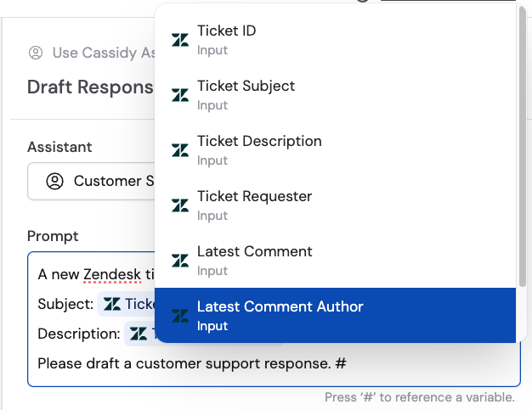
Task: Click Zendesk icon beside Ticket ID
Action: [x=180, y=40]
